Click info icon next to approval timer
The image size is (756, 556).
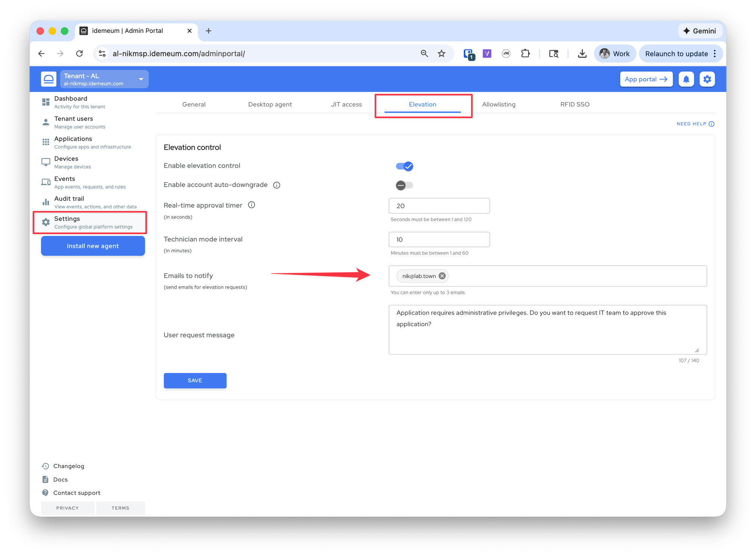click(251, 205)
